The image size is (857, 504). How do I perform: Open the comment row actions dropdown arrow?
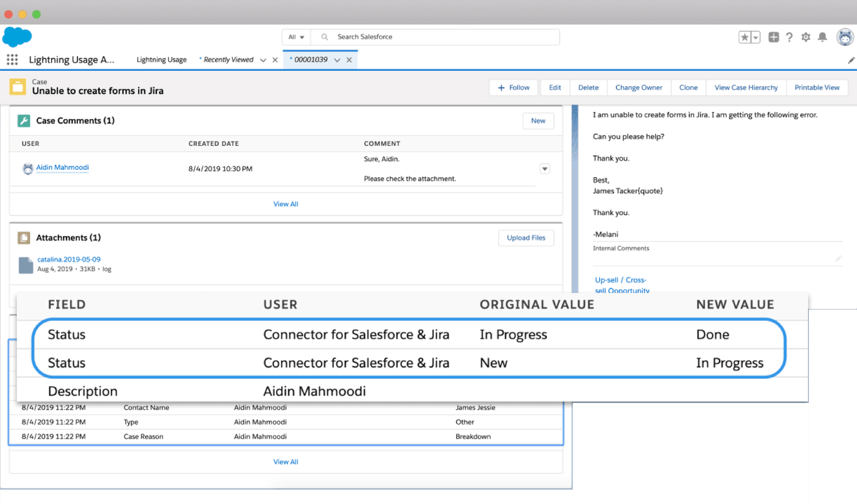(544, 168)
